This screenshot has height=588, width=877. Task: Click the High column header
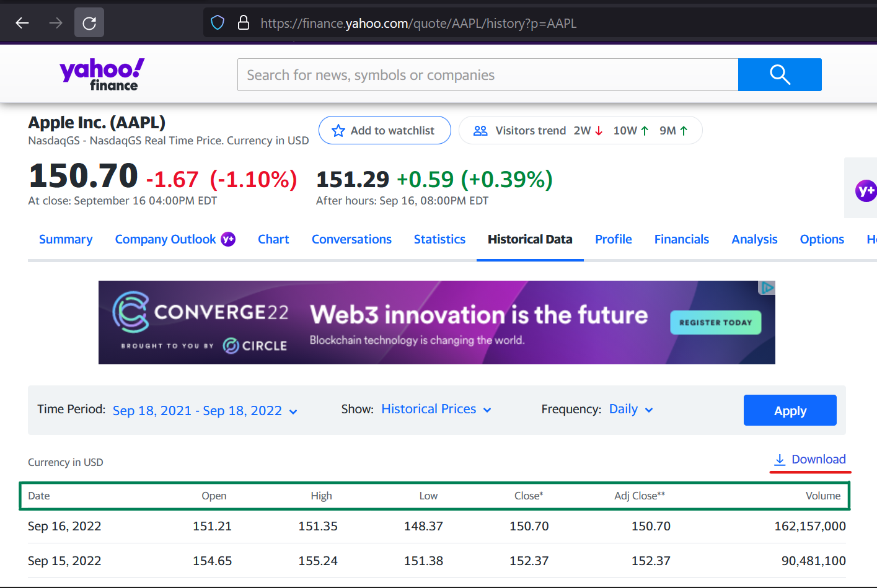(321, 496)
